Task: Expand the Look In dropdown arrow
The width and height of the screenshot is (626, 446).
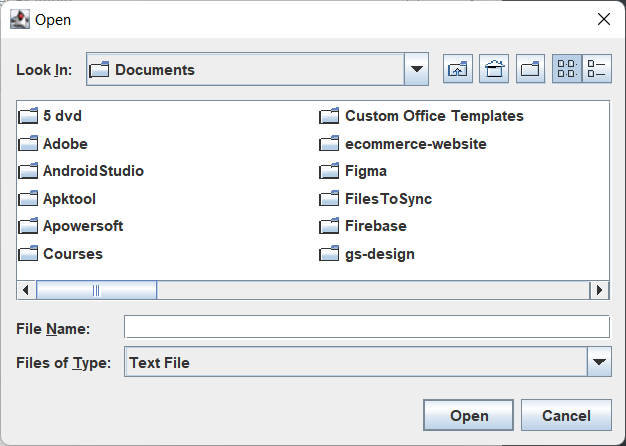Action: (x=416, y=69)
